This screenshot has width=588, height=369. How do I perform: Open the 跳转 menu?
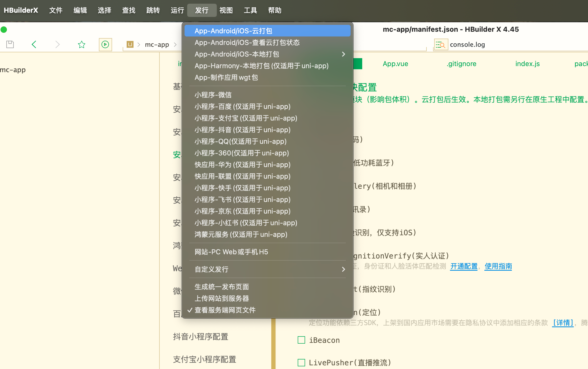(x=153, y=10)
